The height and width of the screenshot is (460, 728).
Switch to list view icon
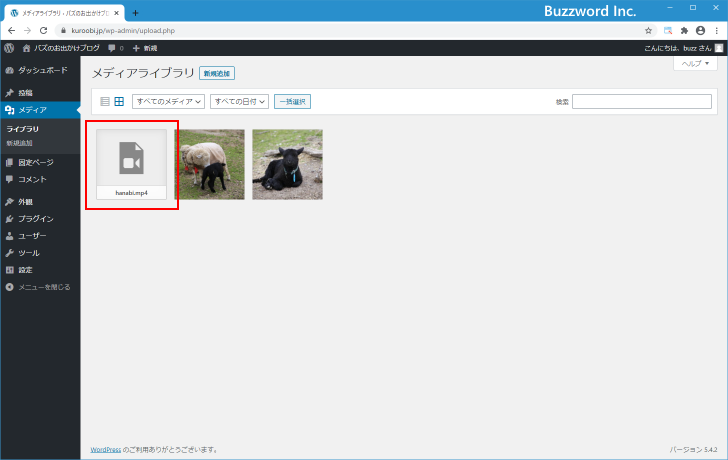click(105, 101)
